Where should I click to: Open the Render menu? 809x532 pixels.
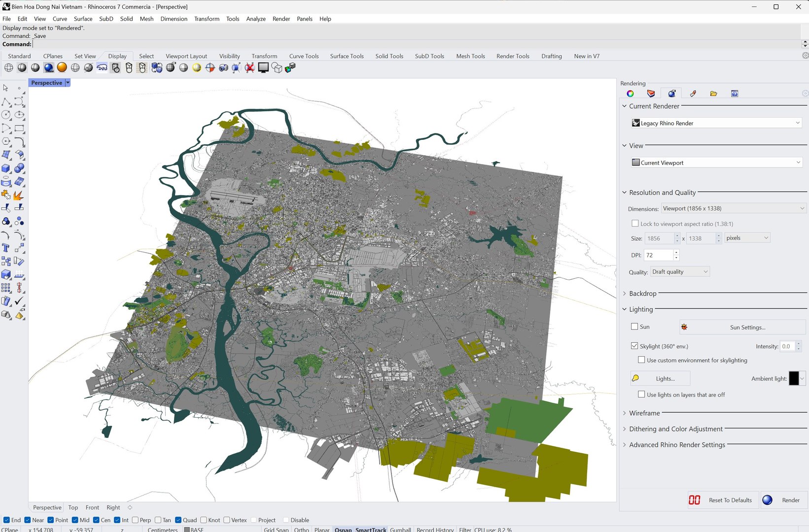coord(281,19)
